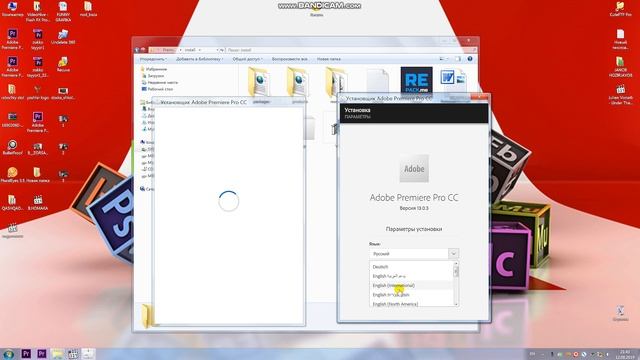Image resolution: width=640 pixels, height=360 pixels.
Task: Click Воспроизвести все in Explorer toolbar
Action: click(x=289, y=59)
